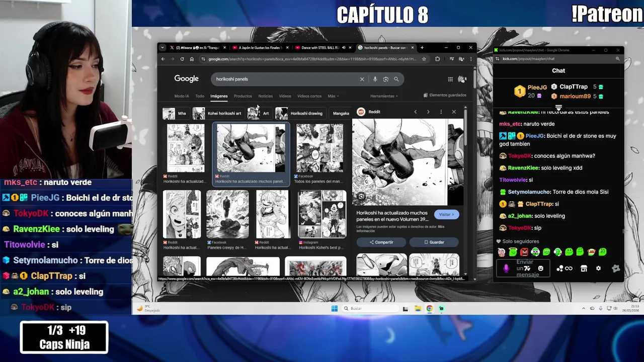This screenshot has width=644, height=362.
Task: Show hidden system tray icons chevron
Action: (x=584, y=309)
